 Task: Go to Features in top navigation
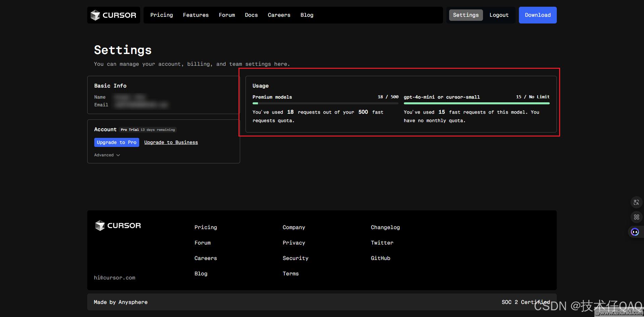(196, 15)
